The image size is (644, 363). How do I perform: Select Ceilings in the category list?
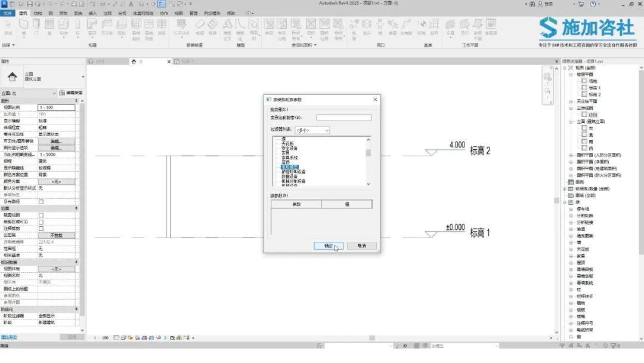tap(287, 144)
